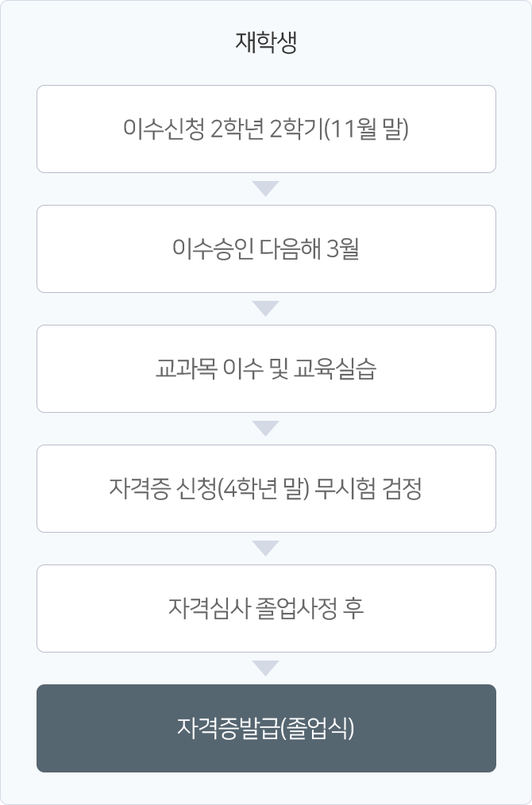Select the 자격심사 졸업사정 후 step

[266, 608]
